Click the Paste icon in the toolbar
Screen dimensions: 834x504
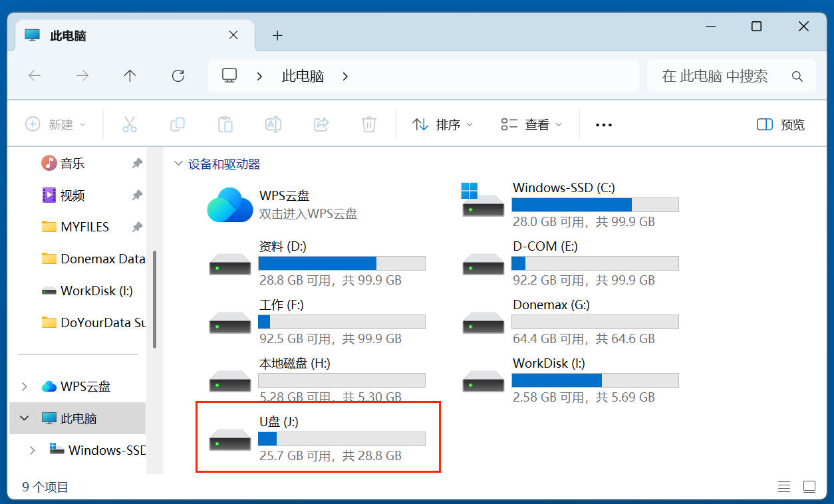pos(225,124)
